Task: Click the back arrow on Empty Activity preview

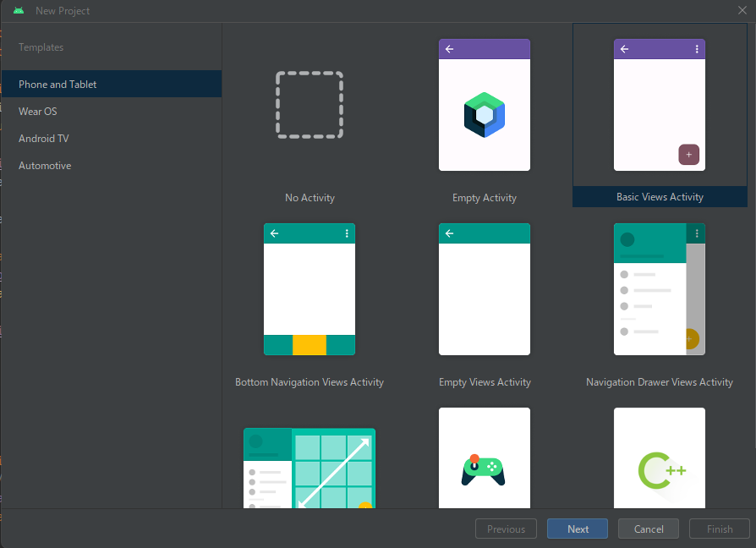Action: [x=449, y=48]
